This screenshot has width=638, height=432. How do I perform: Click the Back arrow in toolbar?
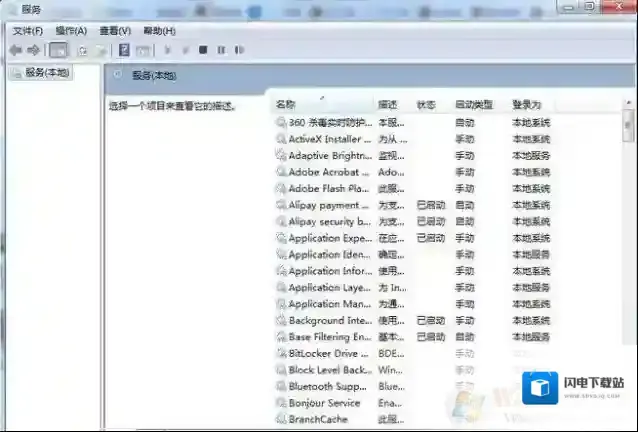click(15, 50)
